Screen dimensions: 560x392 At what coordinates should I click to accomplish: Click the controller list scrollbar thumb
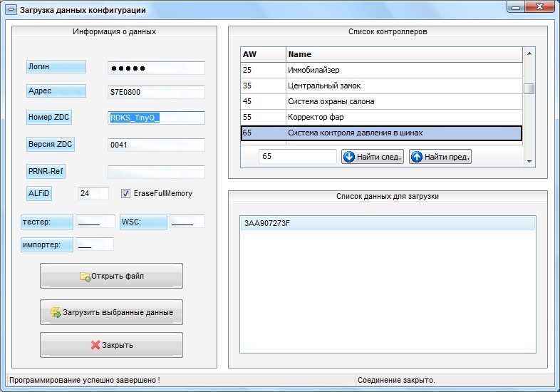529,88
